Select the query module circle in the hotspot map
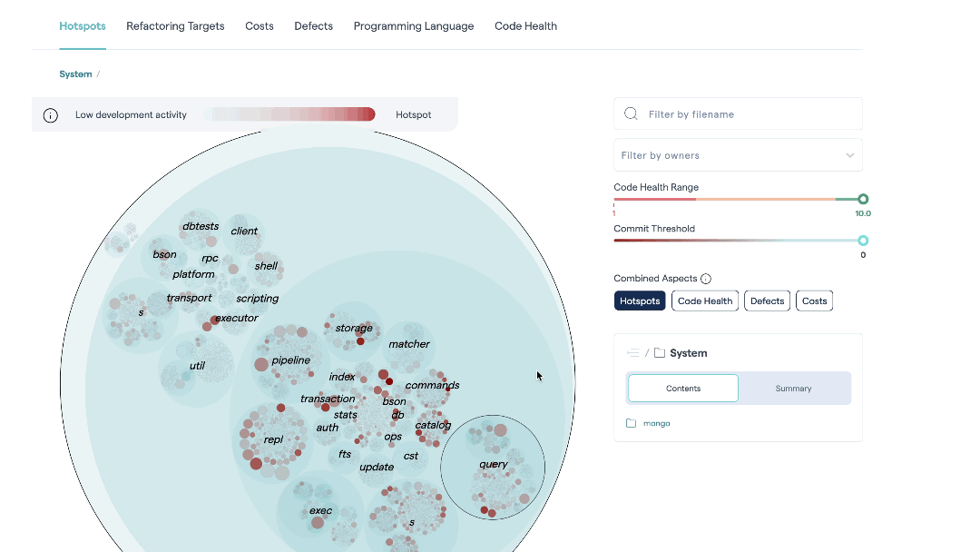Screen dimensions: 980x552 (x=493, y=467)
